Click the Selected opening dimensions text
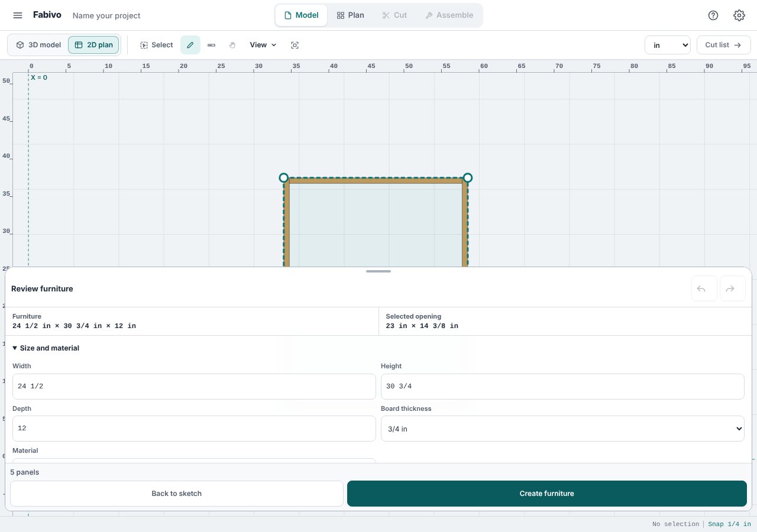 click(422, 326)
